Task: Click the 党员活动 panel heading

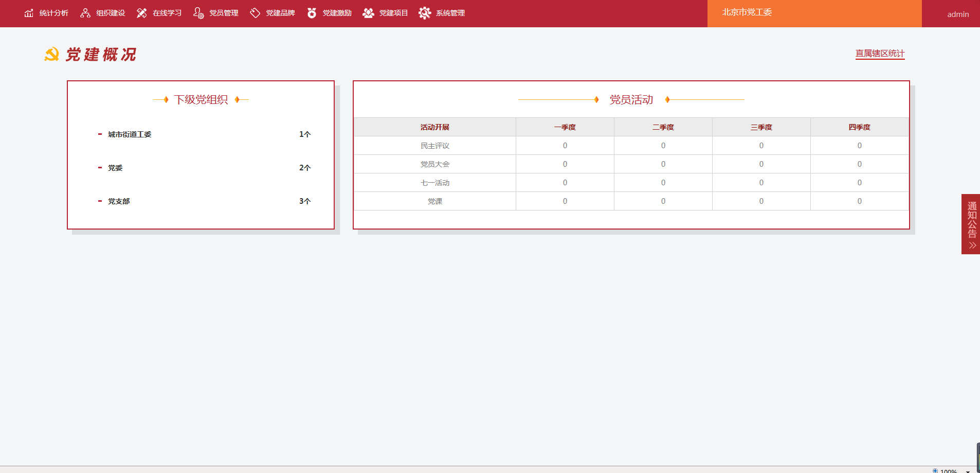Action: point(631,99)
